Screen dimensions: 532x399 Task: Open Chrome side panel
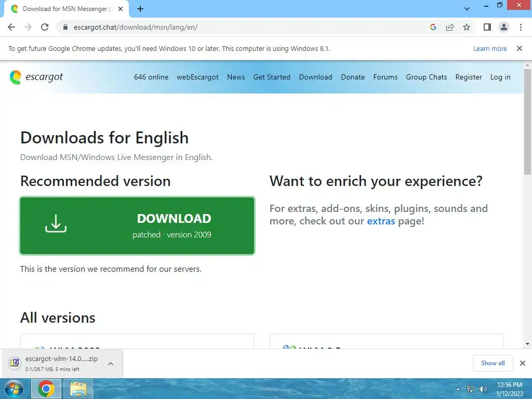[x=487, y=27]
